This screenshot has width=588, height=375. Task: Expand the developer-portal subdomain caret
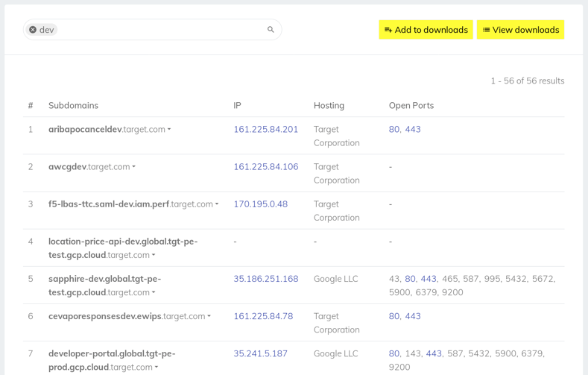[x=157, y=368]
